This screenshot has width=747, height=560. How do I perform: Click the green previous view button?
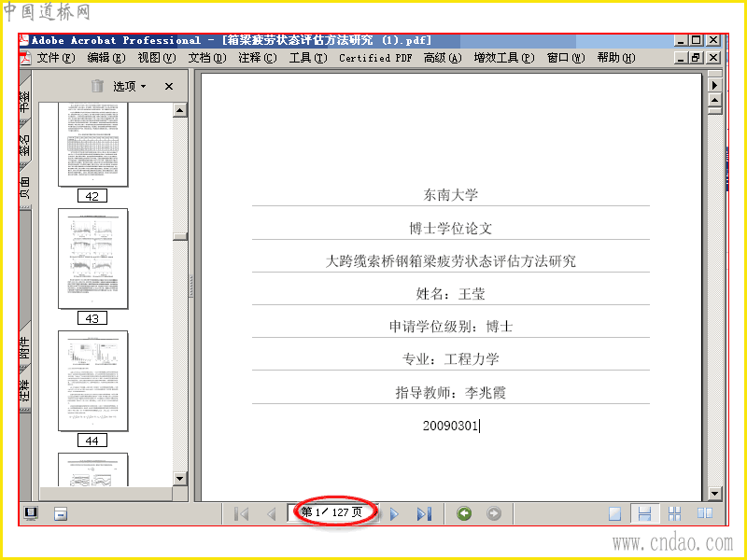tap(464, 513)
